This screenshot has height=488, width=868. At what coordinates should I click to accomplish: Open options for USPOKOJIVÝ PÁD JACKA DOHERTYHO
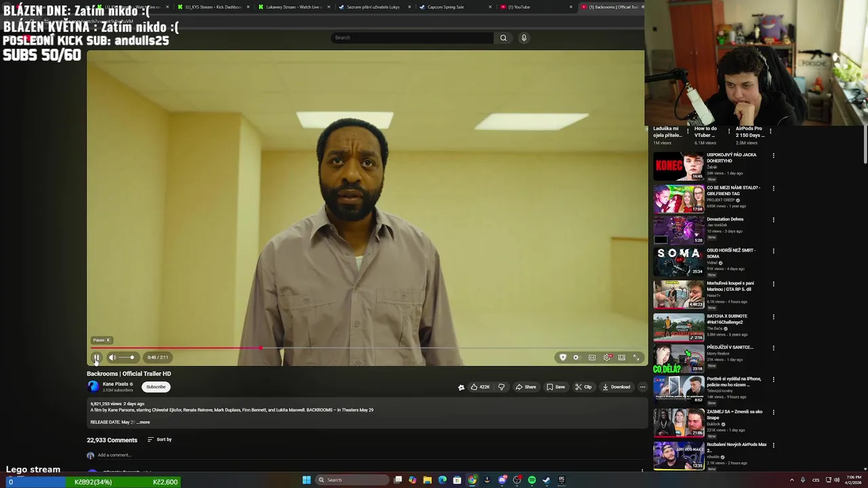(x=773, y=155)
